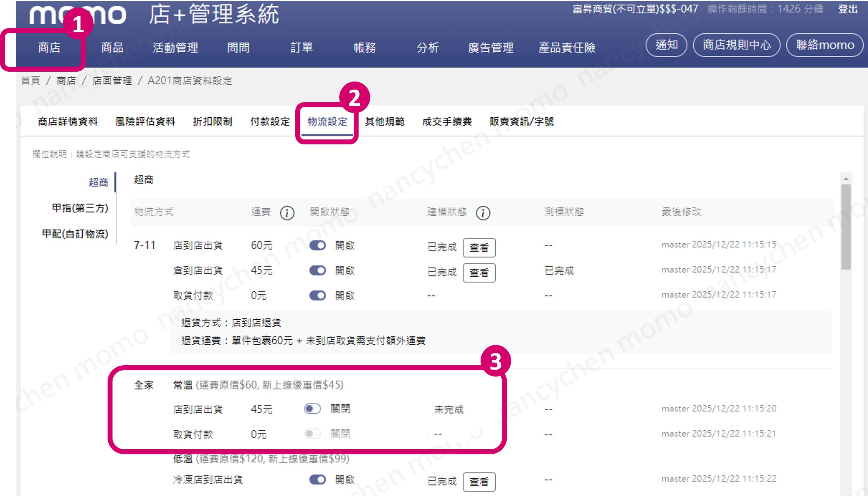Switch to 風險評估資料 tab
868x496 pixels.
(145, 122)
